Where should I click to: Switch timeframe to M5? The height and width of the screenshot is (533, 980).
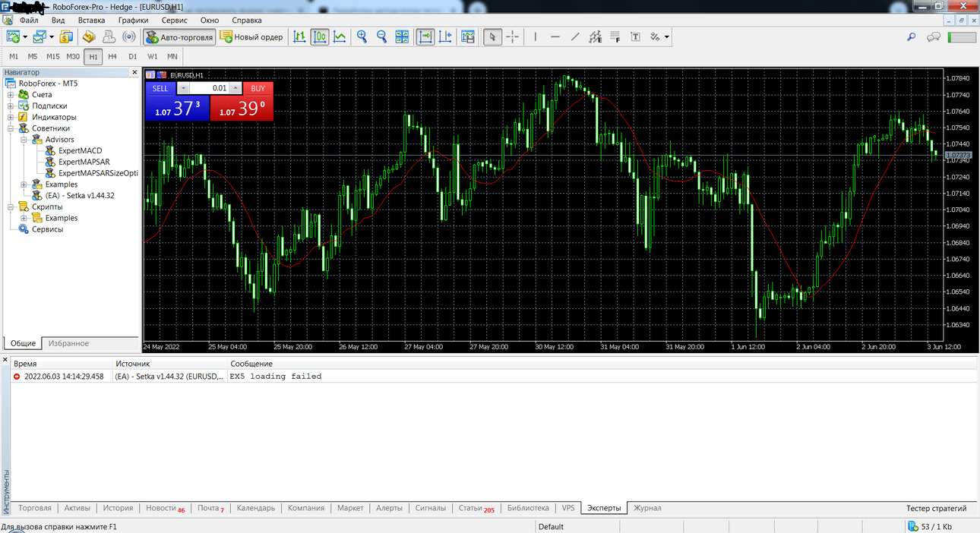pos(33,56)
